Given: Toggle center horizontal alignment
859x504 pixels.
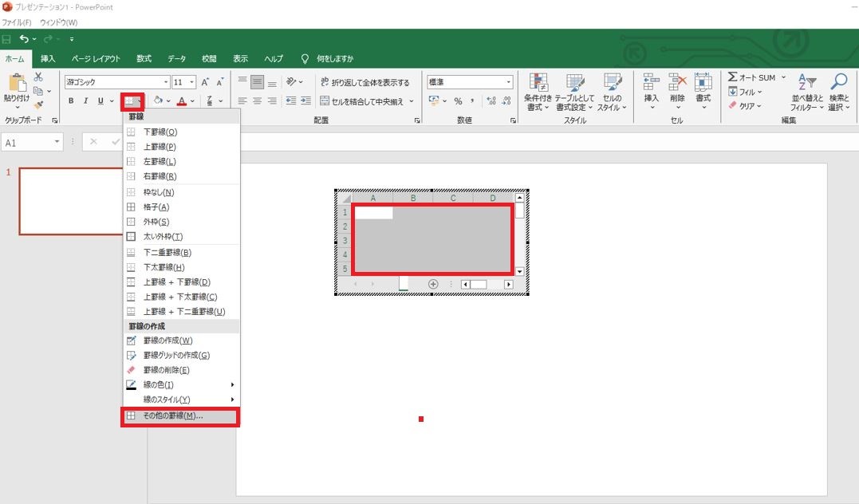Looking at the screenshot, I should click(257, 100).
